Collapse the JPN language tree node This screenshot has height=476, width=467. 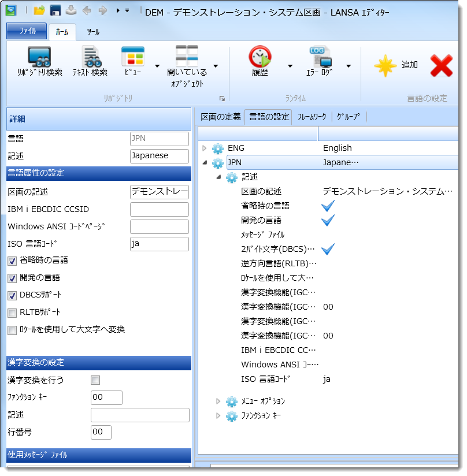(x=205, y=163)
